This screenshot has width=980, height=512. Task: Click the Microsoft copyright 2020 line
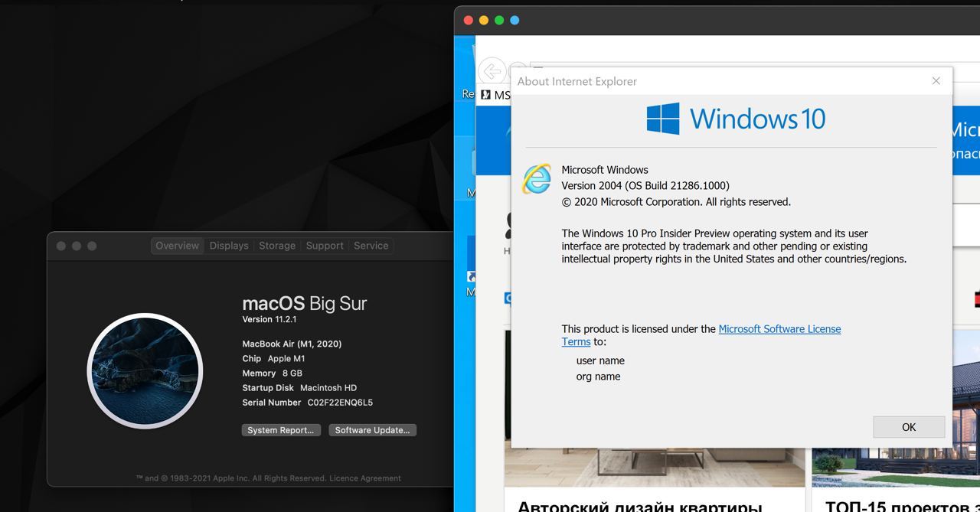pyautogui.click(x=676, y=202)
